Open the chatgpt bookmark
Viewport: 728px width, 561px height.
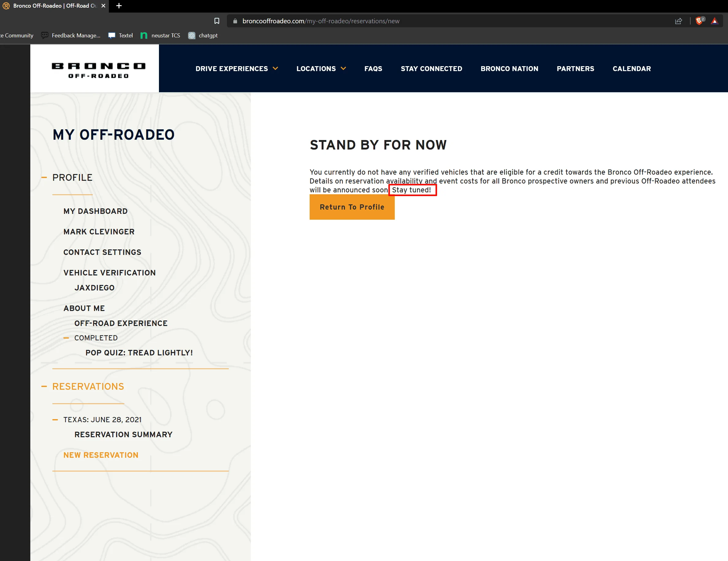(x=203, y=35)
